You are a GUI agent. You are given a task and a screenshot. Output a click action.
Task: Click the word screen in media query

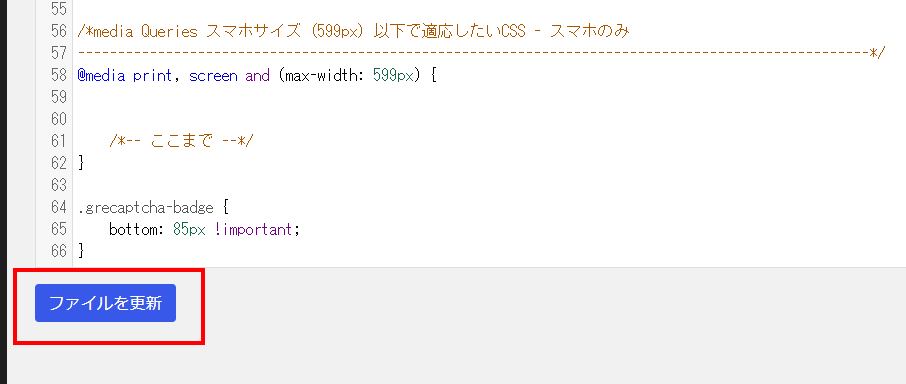213,76
